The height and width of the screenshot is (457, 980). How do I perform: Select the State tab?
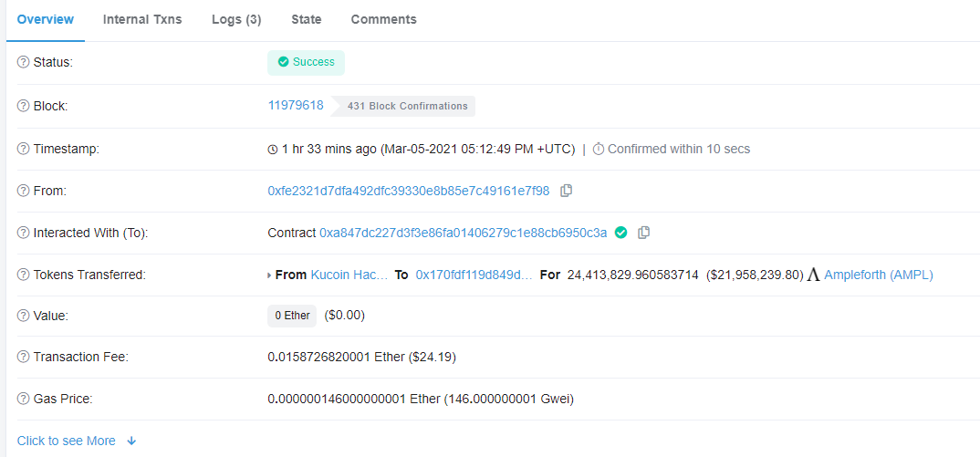coord(307,19)
